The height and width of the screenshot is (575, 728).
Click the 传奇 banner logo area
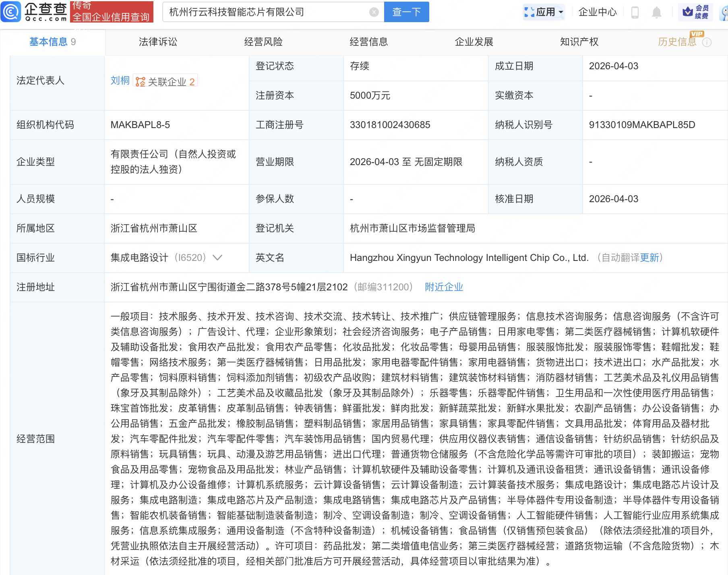[x=112, y=12]
